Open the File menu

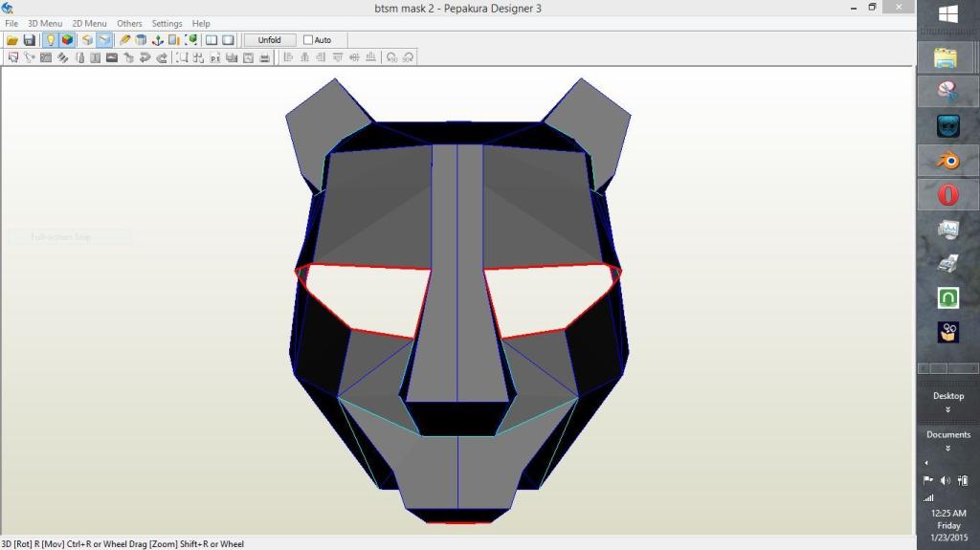click(11, 23)
